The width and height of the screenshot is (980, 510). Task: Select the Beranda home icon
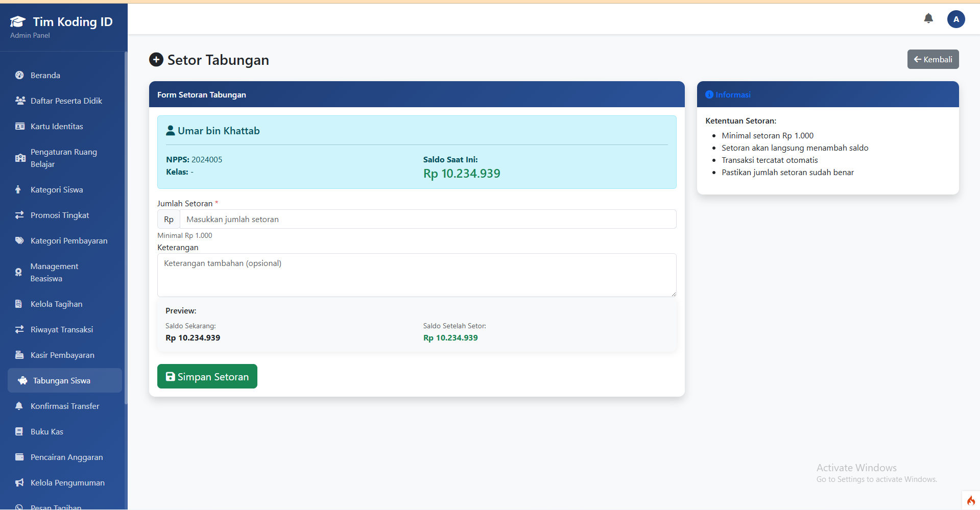point(19,75)
